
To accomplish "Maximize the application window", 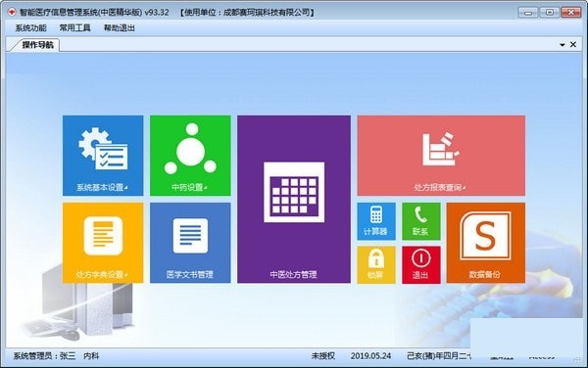I will point(550,13).
